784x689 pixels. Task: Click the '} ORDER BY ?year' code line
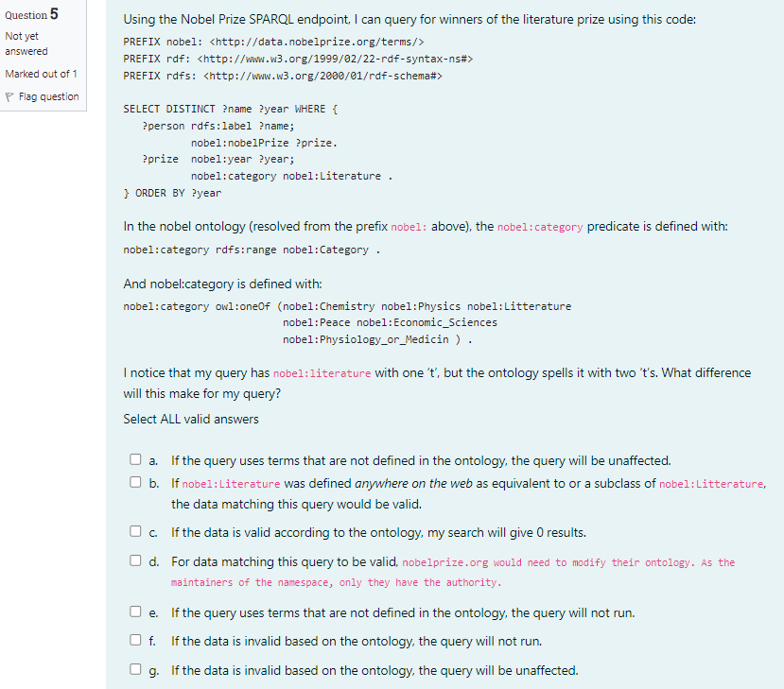pos(172,193)
